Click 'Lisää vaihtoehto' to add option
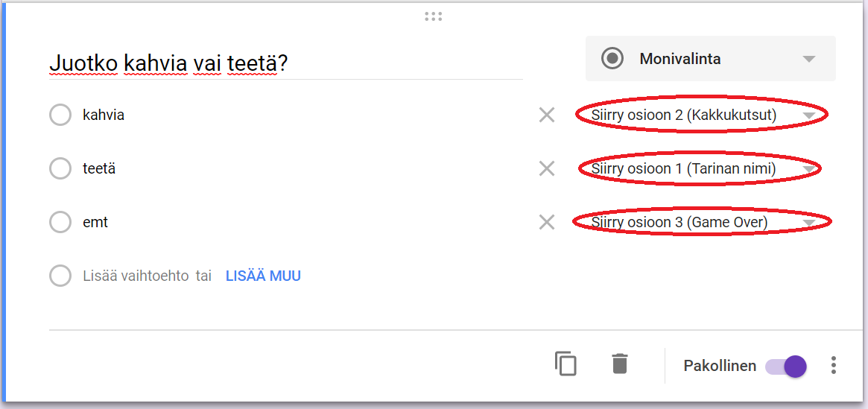The image size is (868, 409). pos(135,276)
